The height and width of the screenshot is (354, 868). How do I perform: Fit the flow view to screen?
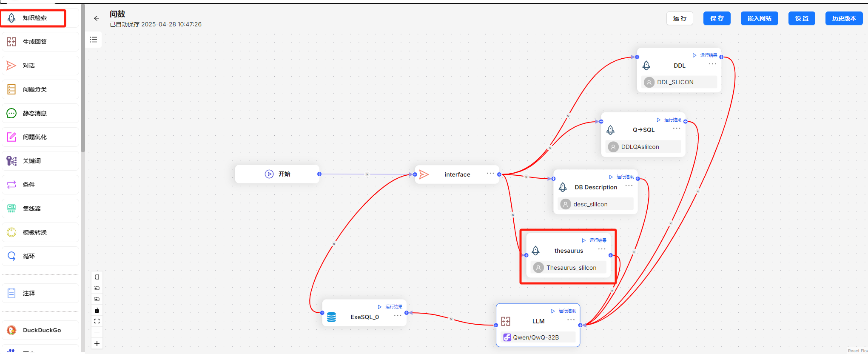point(97,321)
